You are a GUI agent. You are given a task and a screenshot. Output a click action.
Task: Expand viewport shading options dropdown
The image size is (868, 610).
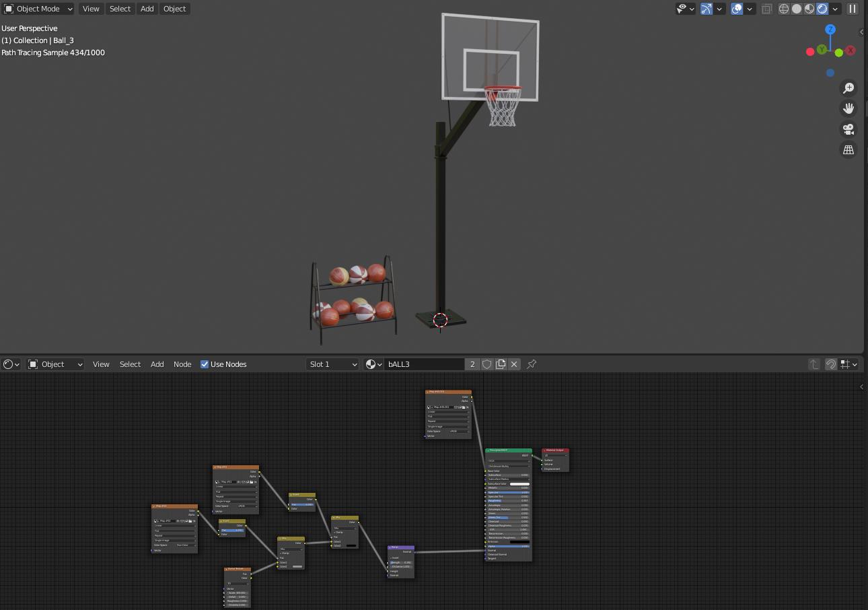(x=835, y=9)
